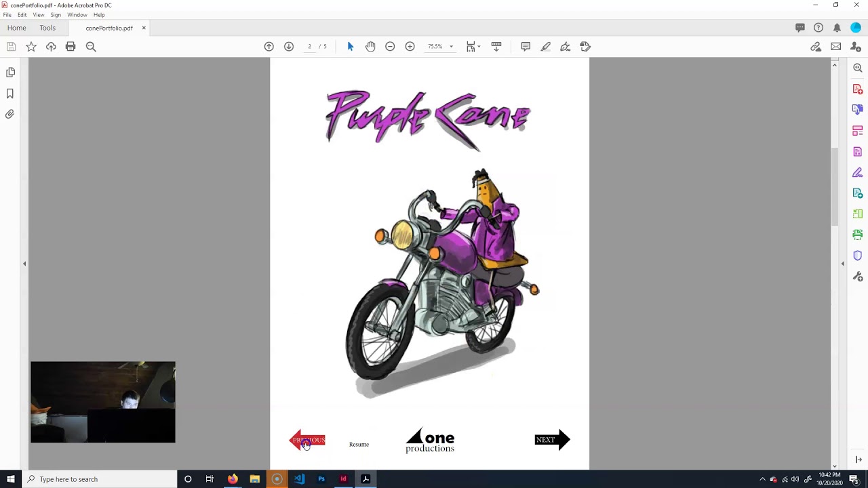868x488 pixels.
Task: Print the document with printer icon
Action: point(71,47)
